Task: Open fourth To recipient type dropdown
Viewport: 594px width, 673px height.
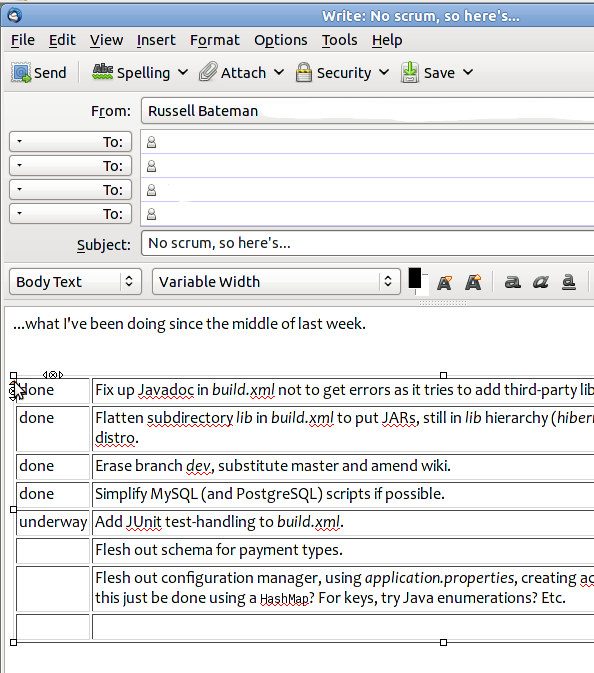Action: click(70, 214)
